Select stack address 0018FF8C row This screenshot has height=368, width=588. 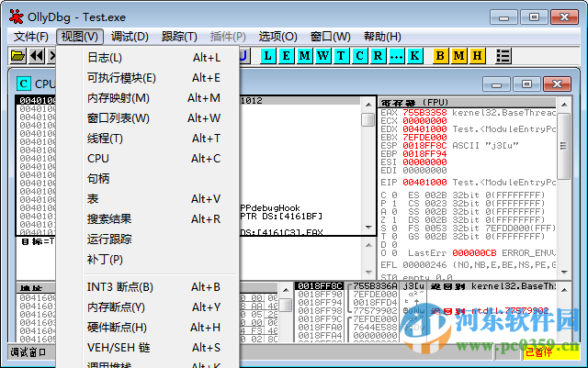pos(320,286)
